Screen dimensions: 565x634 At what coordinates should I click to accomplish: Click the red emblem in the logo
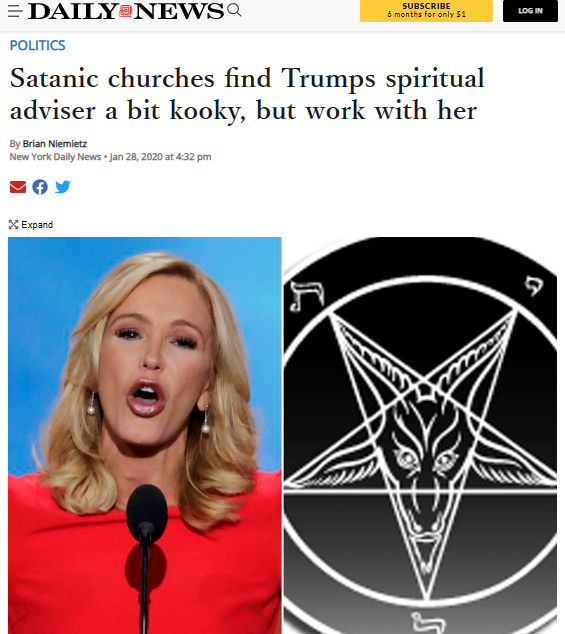126,11
